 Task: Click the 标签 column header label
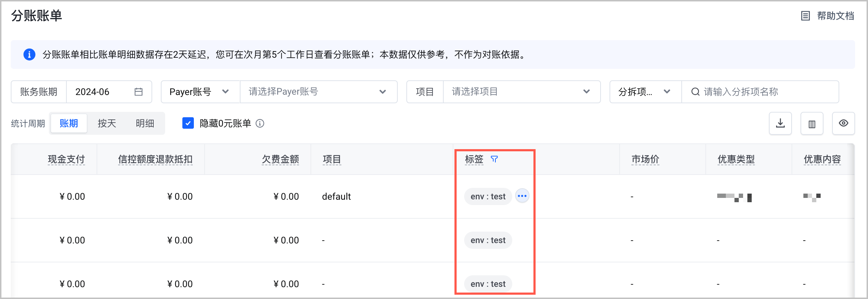click(474, 159)
